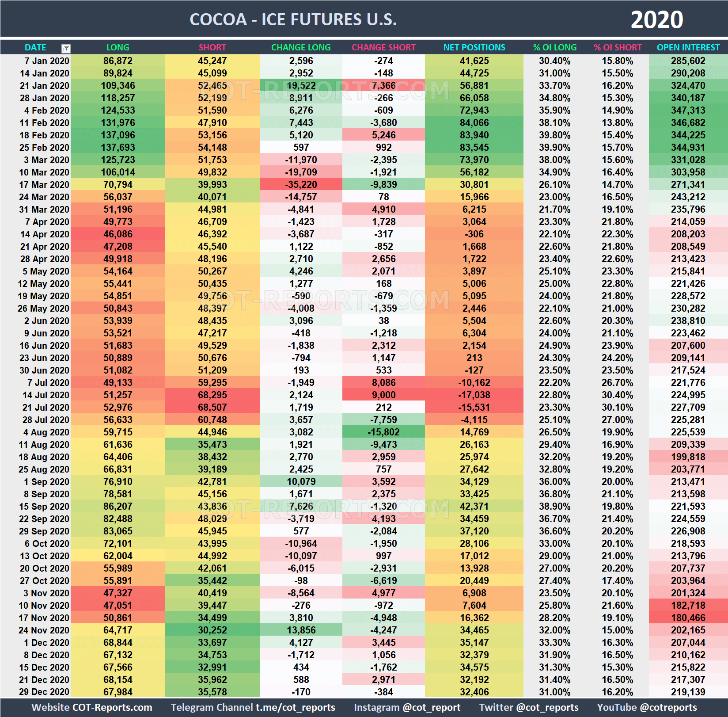The width and height of the screenshot is (728, 717).
Task: Click the LONG column header
Action: (117, 47)
